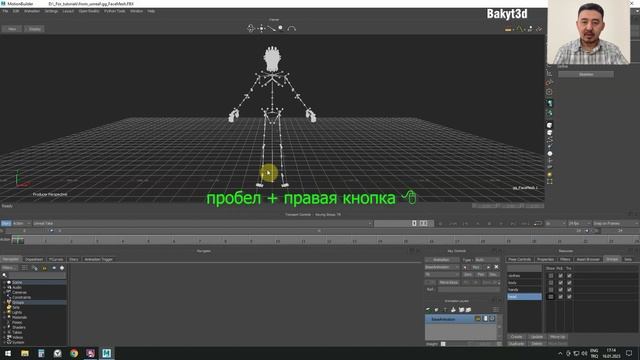
Task: Toggle Pick checkbox for the head group
Action: (560, 297)
